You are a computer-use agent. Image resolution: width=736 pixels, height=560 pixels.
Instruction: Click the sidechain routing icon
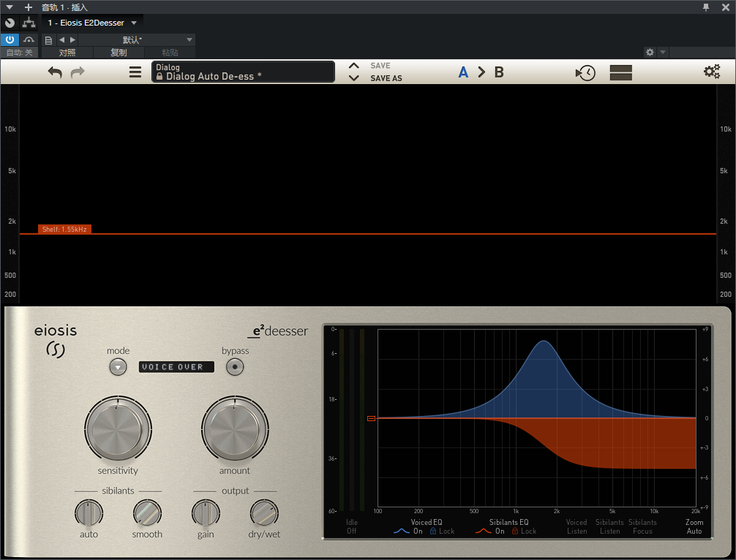click(29, 23)
